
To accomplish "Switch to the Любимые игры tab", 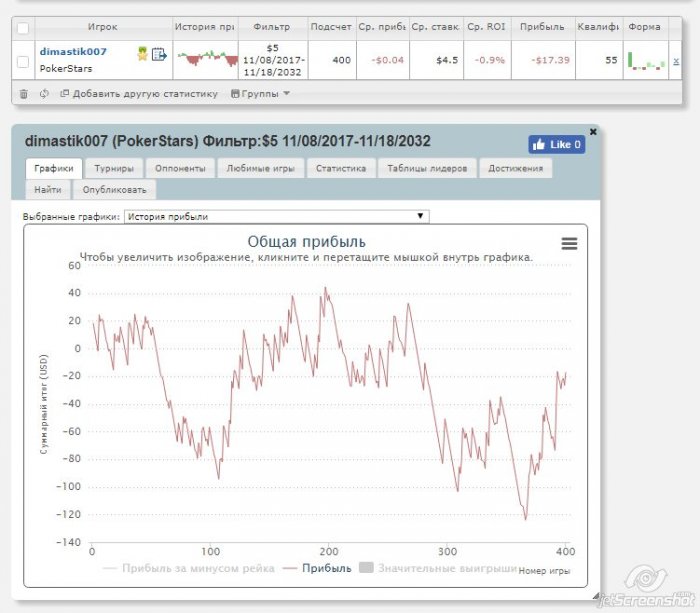I will tap(261, 168).
